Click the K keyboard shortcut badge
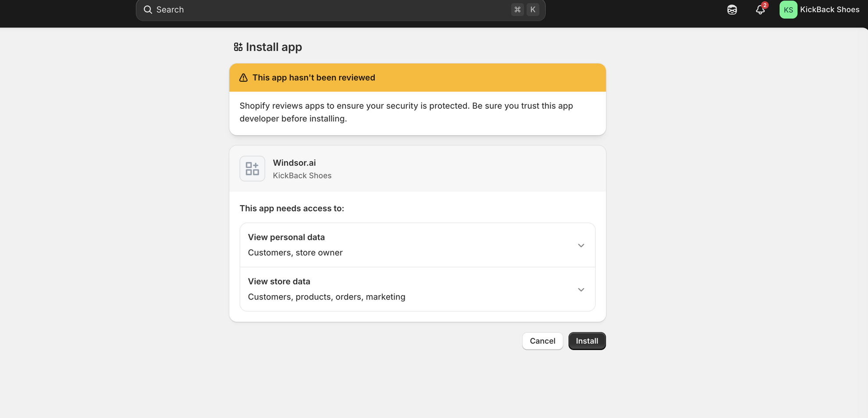The width and height of the screenshot is (868, 418). coord(533,9)
